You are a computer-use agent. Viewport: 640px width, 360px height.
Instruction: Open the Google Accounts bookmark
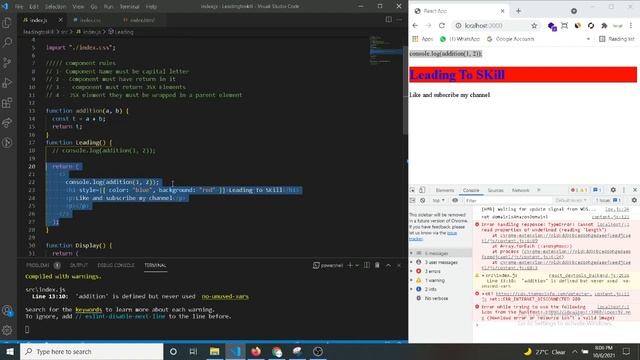click(x=511, y=39)
